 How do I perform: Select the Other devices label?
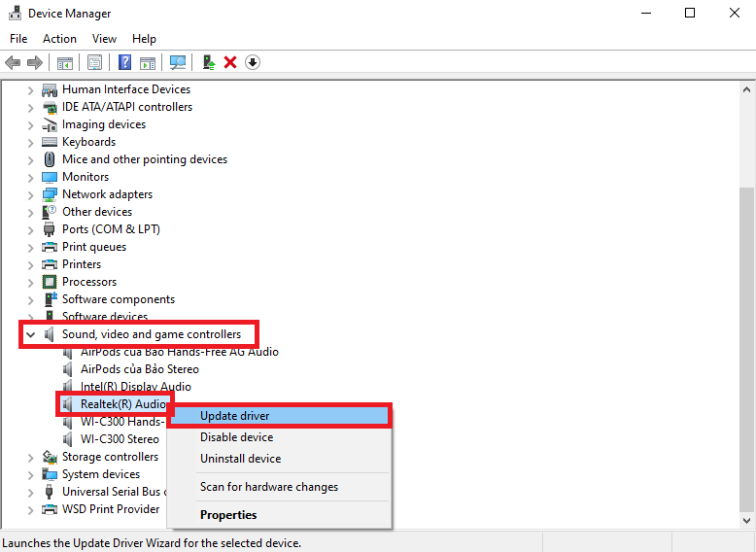(97, 212)
